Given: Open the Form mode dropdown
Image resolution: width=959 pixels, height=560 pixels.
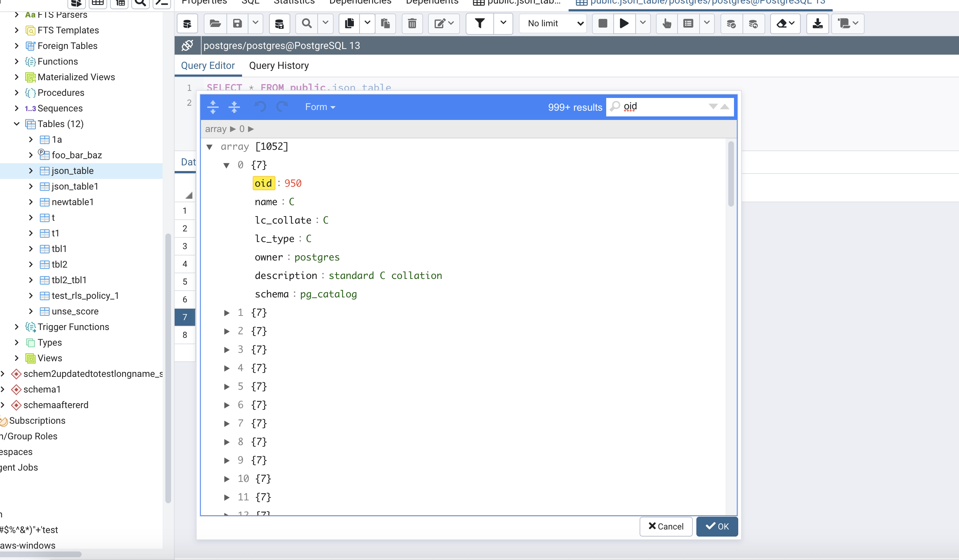Looking at the screenshot, I should tap(320, 107).
